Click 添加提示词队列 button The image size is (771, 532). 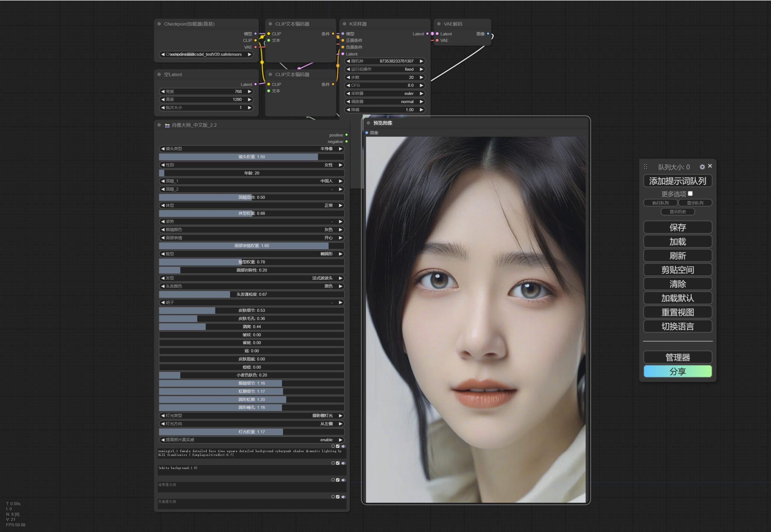(x=678, y=181)
